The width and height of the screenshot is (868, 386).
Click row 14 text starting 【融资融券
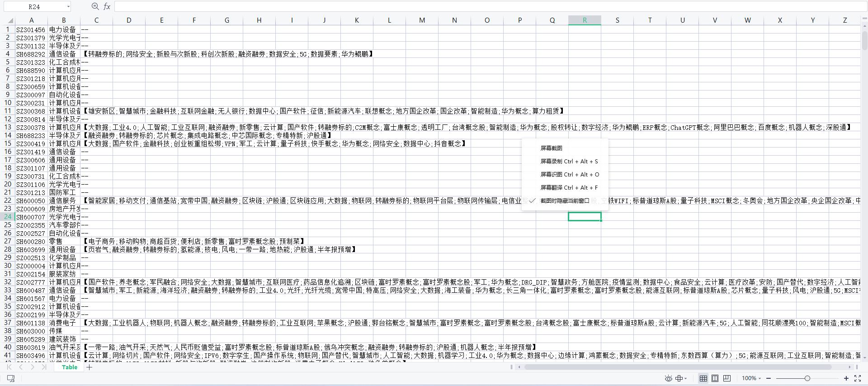(x=207, y=135)
